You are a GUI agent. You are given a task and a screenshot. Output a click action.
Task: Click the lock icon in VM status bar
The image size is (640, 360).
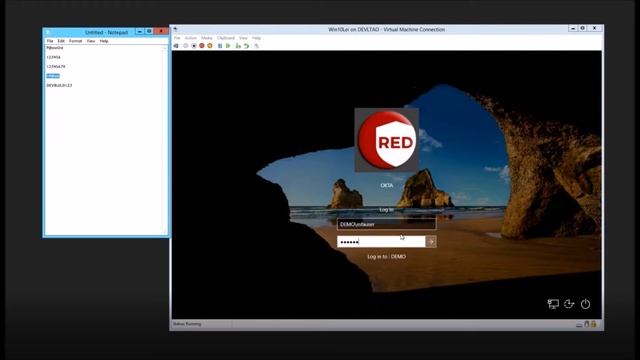coord(594,324)
